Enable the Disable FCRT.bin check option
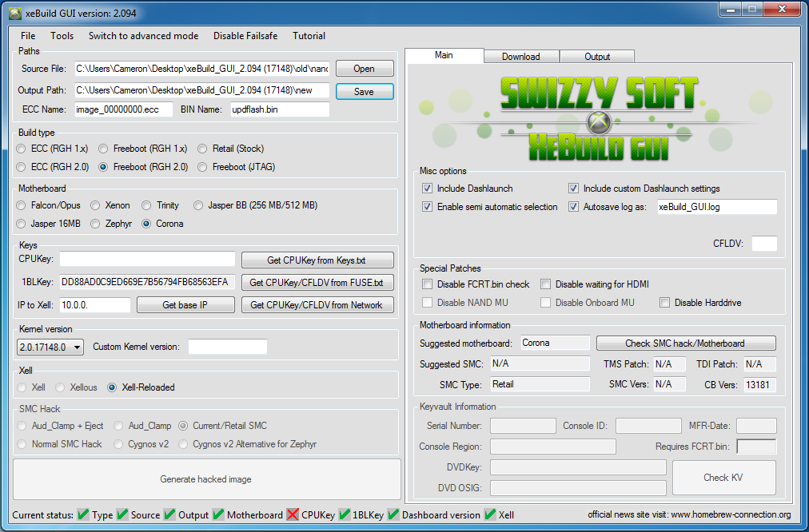Viewport: 809px width, 532px height. (428, 284)
